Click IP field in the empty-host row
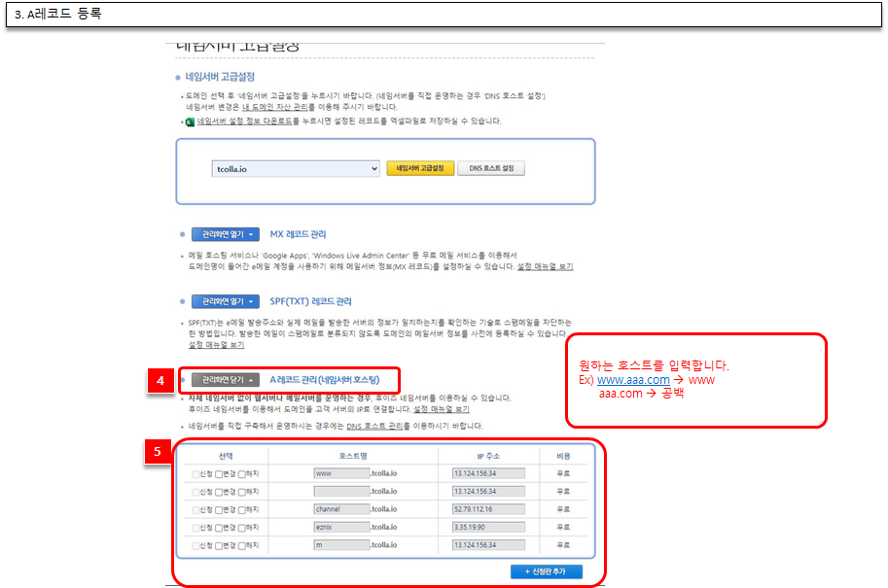 tap(488, 491)
